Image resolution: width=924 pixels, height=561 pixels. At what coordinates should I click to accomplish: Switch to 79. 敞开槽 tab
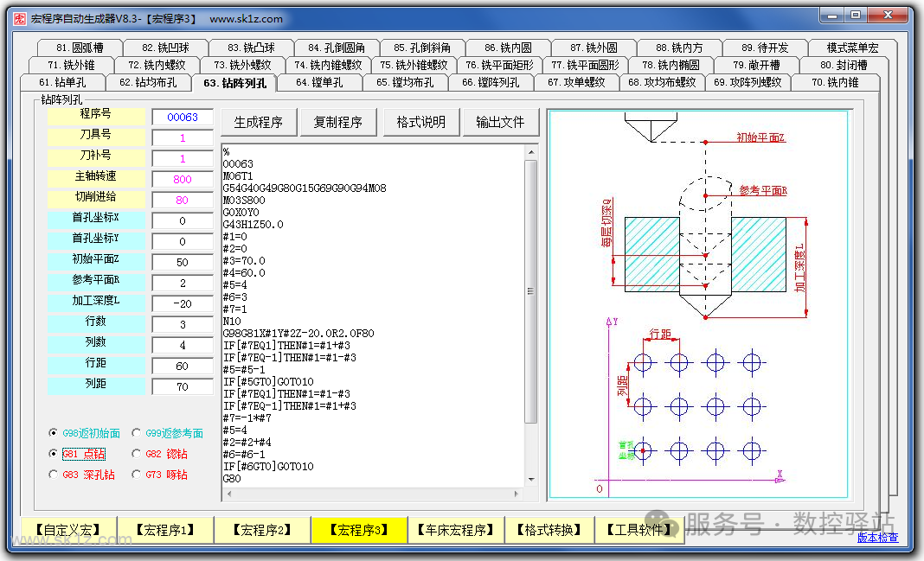(x=757, y=65)
